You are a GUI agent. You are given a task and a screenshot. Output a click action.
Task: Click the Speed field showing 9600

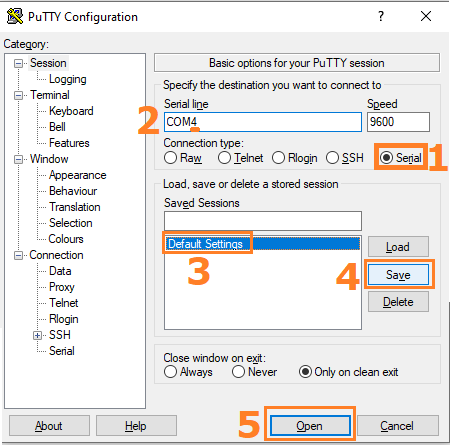pyautogui.click(x=398, y=122)
